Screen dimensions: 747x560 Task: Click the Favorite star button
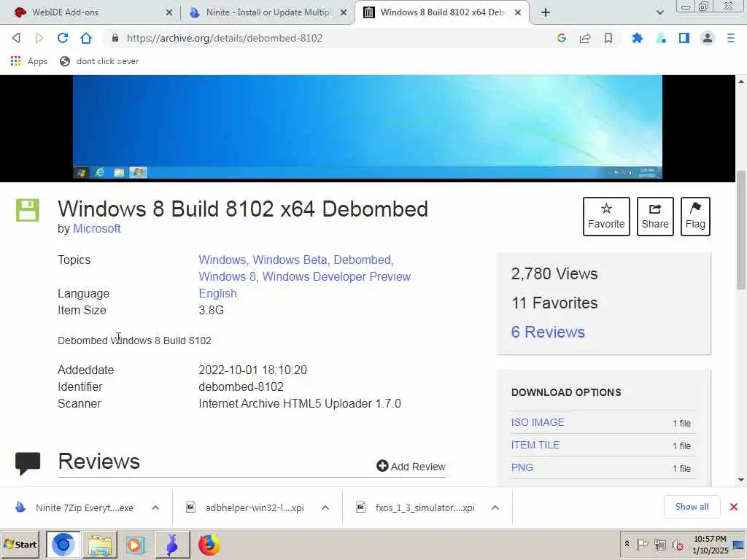coord(606,216)
